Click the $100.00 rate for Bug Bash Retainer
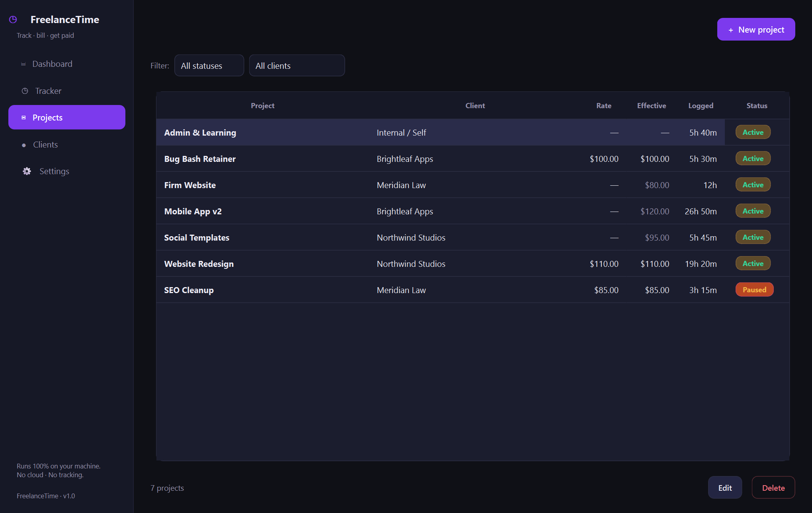The image size is (812, 513). tap(604, 159)
